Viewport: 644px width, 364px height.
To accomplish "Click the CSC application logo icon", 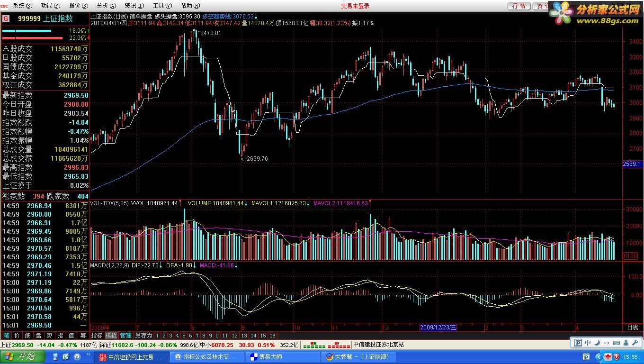I will tap(5, 6).
